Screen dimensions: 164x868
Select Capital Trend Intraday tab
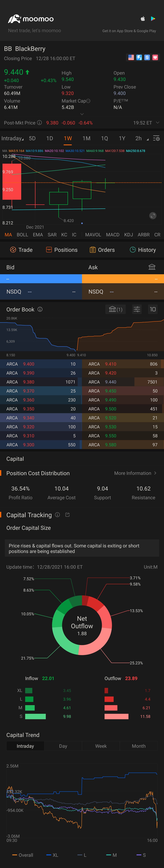[x=25, y=746]
